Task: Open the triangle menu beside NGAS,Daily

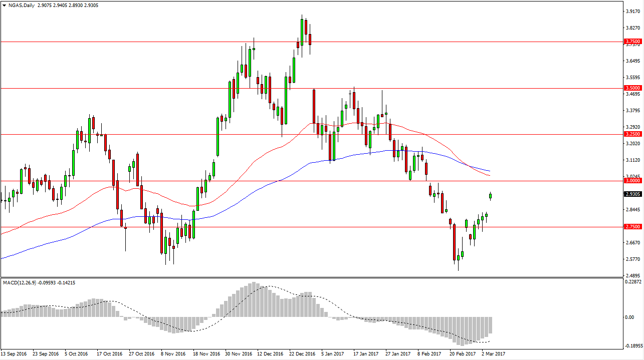Action: [5, 5]
